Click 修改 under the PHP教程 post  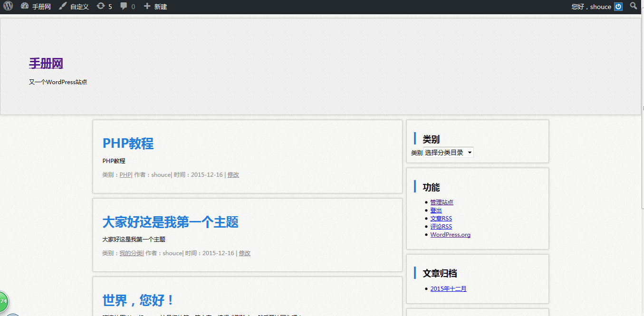(233, 175)
